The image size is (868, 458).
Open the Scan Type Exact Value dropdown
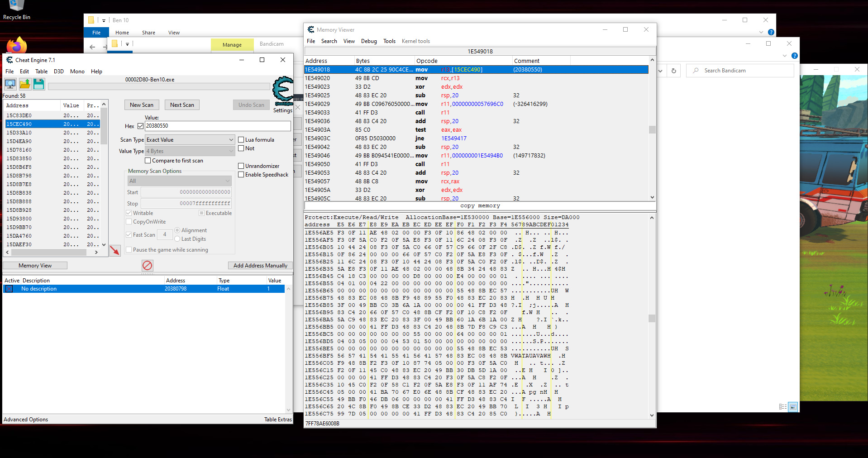coord(190,140)
